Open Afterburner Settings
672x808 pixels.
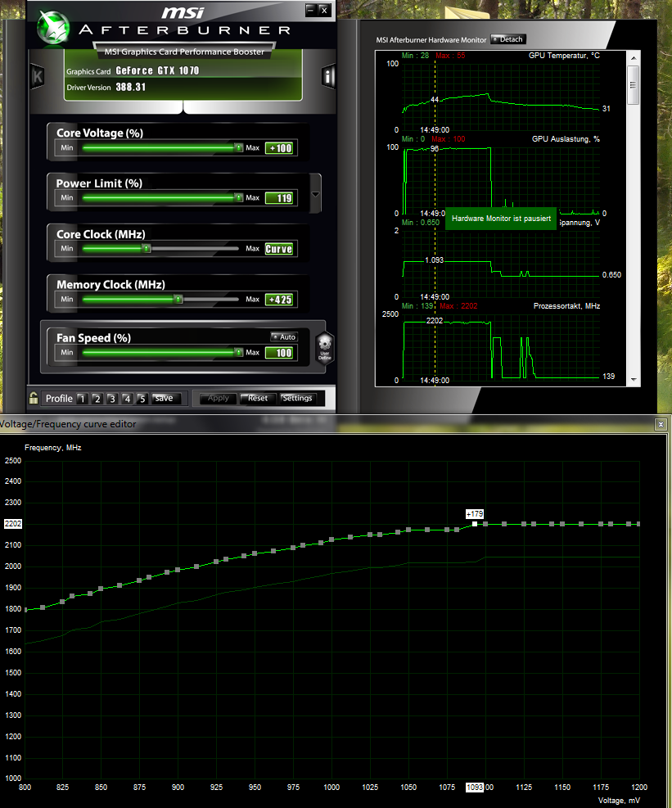pyautogui.click(x=297, y=399)
